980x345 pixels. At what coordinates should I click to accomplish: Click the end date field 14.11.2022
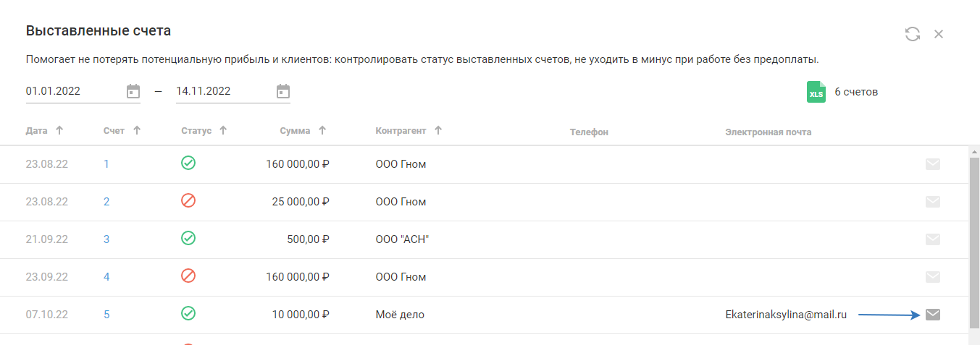coord(221,91)
